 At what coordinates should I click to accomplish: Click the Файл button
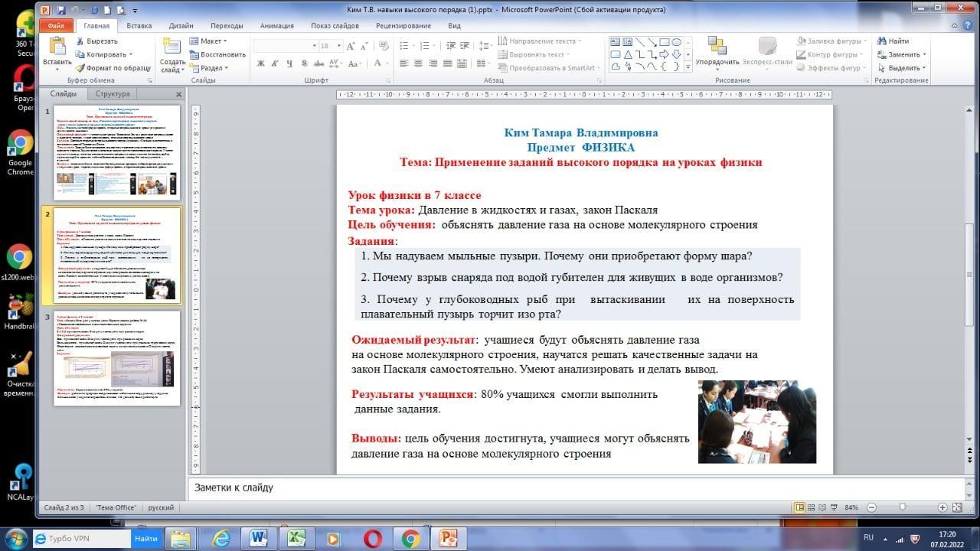click(56, 25)
